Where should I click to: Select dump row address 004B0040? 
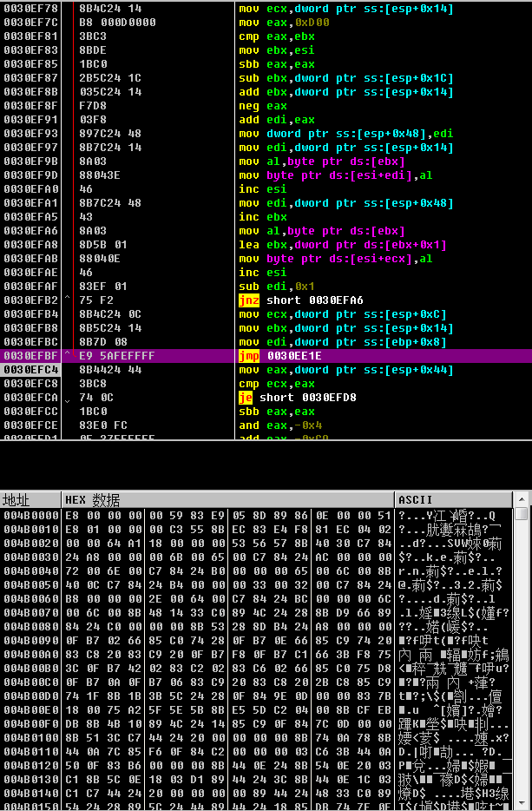tap(30, 571)
